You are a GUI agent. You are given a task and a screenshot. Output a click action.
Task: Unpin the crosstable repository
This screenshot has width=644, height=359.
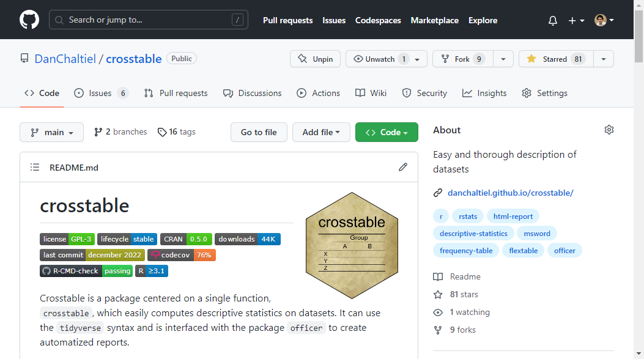[315, 59]
